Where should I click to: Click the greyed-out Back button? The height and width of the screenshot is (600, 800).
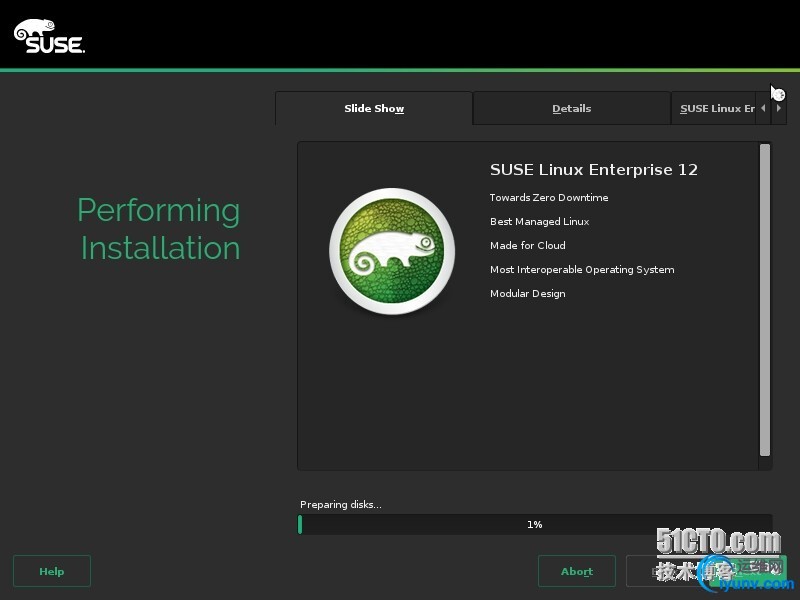point(665,571)
